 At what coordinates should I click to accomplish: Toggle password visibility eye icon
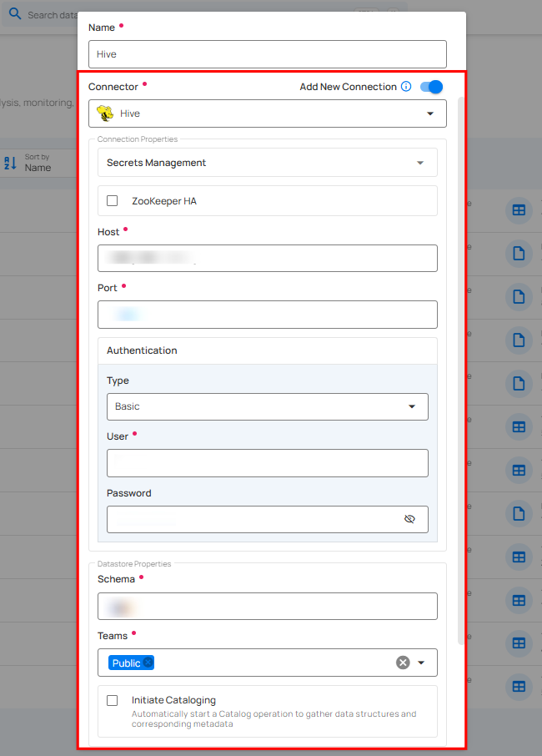click(409, 519)
